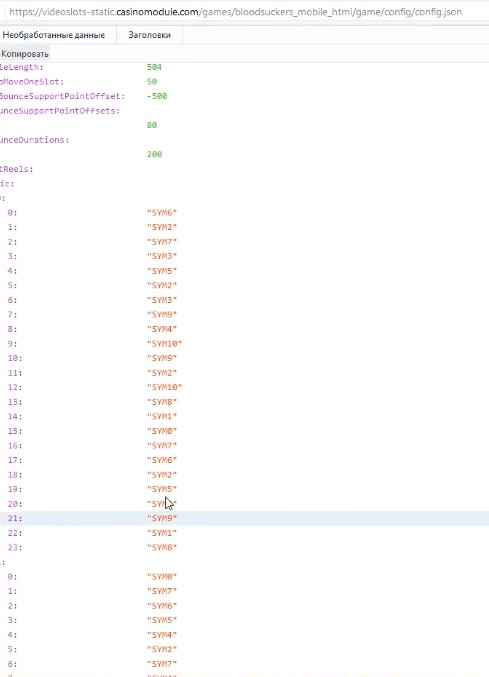
Task: Click row 3: with value "SYM3"
Action: pyautogui.click(x=244, y=256)
